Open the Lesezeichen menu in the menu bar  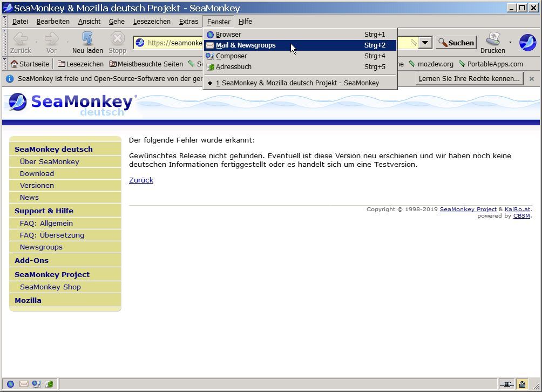coord(152,22)
